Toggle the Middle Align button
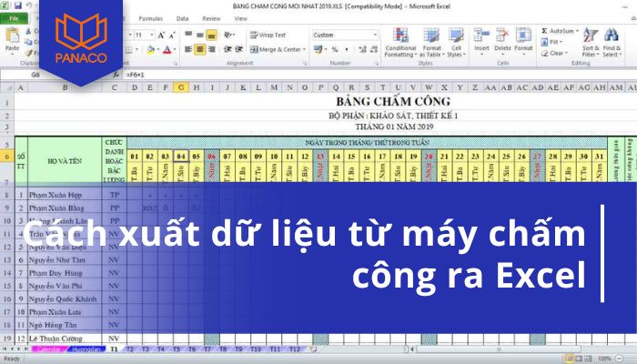Viewport: 637px width, 364px height. coord(199,35)
